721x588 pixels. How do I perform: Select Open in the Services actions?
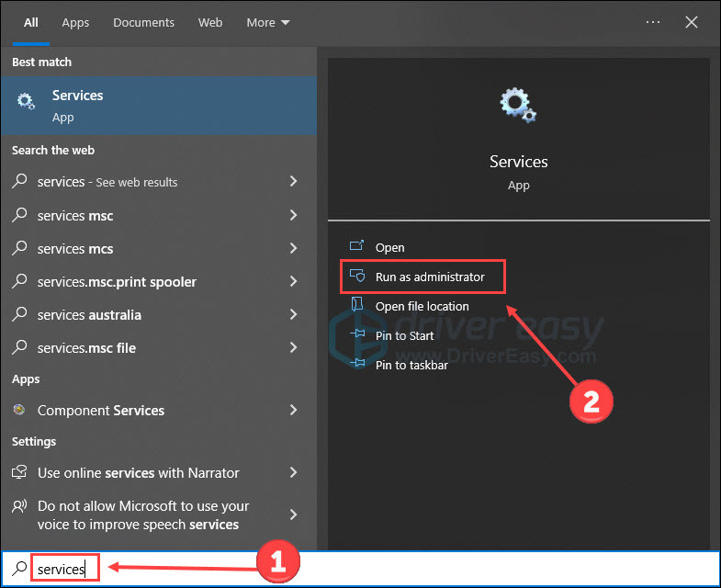(x=389, y=247)
